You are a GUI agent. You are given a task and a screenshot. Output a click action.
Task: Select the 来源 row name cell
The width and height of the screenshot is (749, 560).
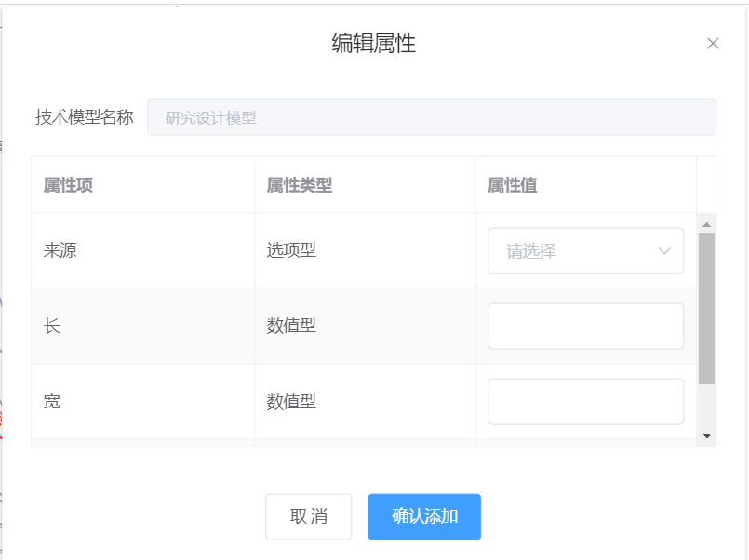(x=60, y=251)
